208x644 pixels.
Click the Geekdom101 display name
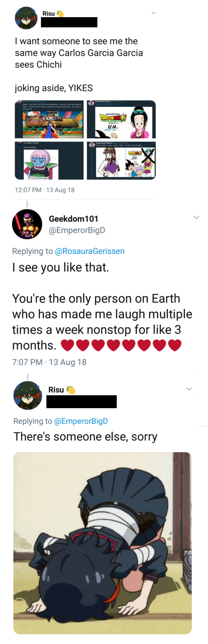tap(73, 219)
